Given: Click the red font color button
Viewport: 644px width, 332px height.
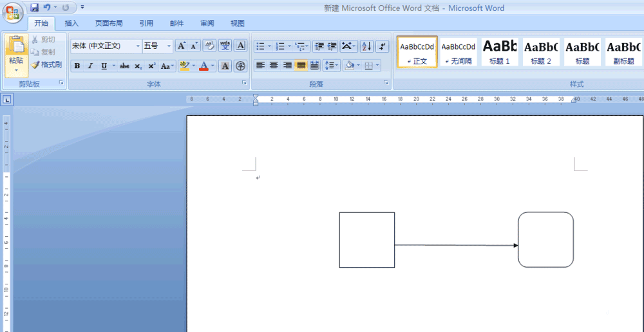Looking at the screenshot, I should point(204,66).
